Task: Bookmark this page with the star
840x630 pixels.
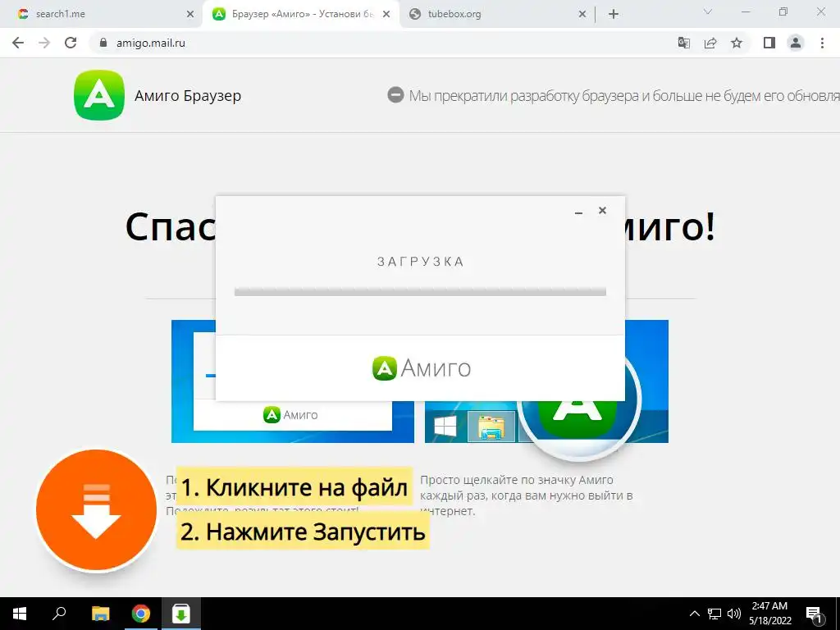Action: pos(737,43)
